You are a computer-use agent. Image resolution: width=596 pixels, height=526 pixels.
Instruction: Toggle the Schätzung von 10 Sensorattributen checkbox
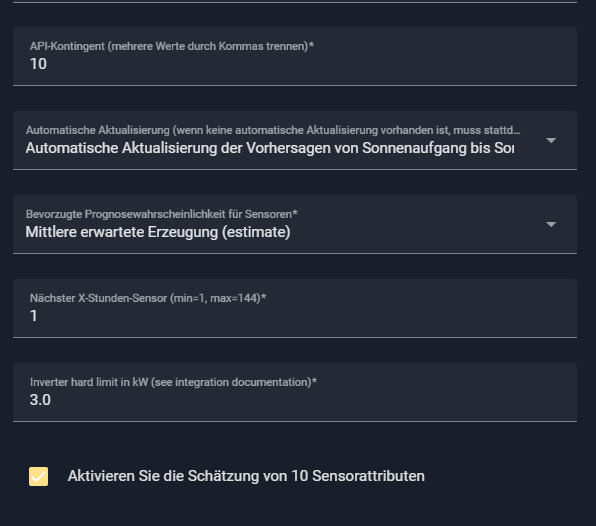(x=38, y=476)
